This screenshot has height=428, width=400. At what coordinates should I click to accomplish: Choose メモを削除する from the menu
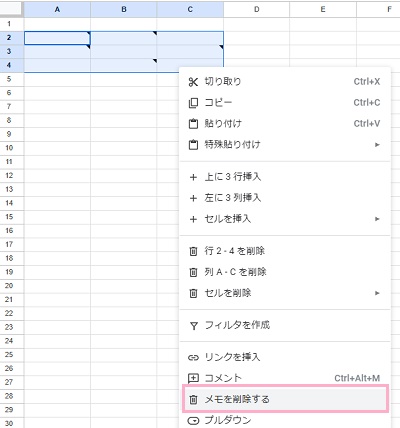point(285,399)
